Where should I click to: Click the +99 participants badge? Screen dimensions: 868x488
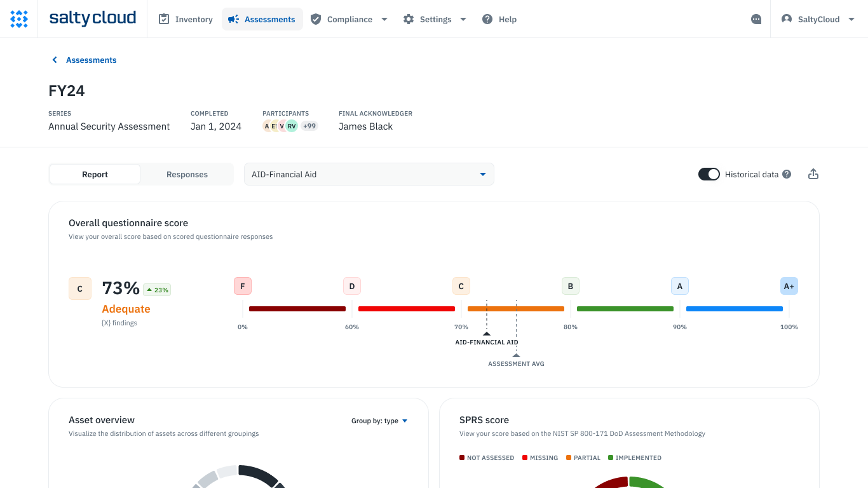[309, 126]
